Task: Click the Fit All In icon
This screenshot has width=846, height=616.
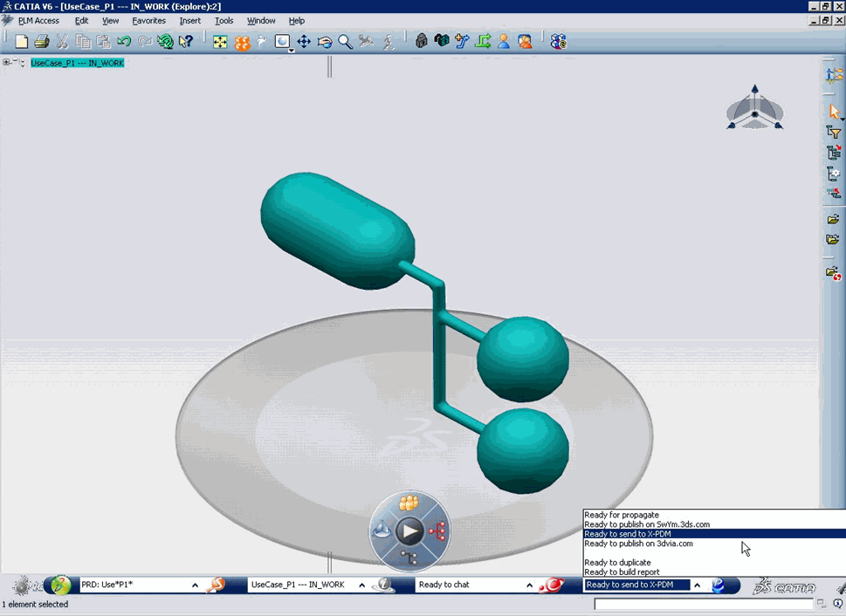Action: tap(220, 42)
